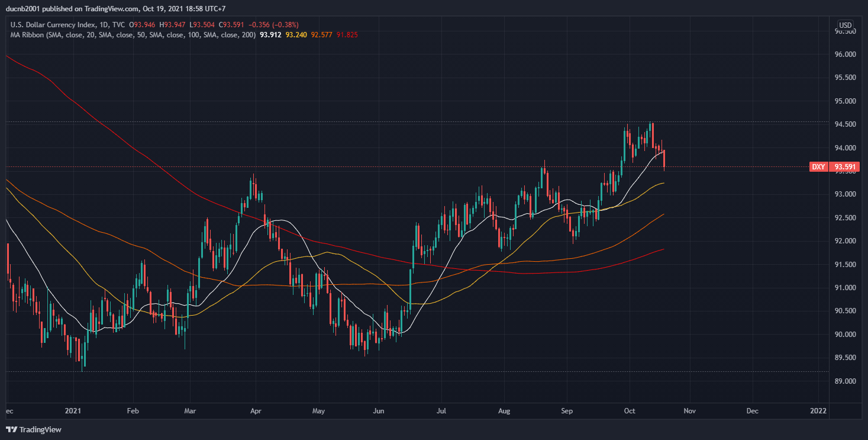
Task: Click the Sep label on time axis
Action: (x=567, y=410)
